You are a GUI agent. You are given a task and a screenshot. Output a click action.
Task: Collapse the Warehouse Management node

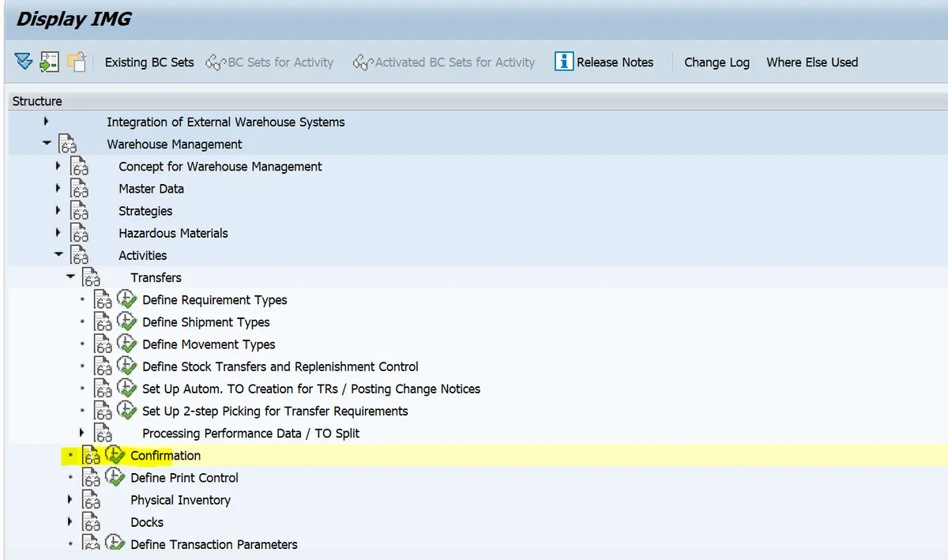tap(47, 144)
